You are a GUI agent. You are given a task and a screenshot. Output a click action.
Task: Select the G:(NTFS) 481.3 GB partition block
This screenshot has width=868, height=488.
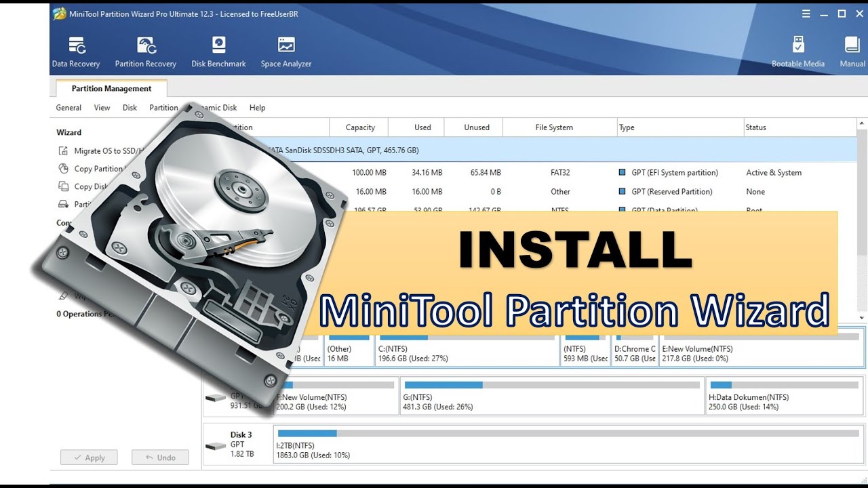552,396
